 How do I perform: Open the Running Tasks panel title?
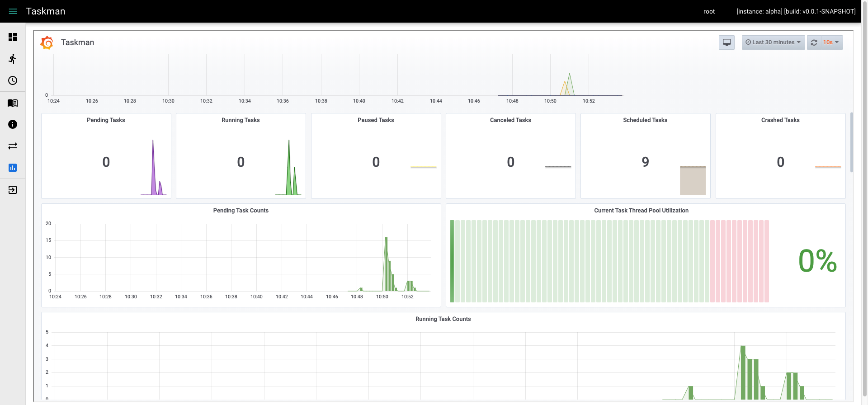[241, 120]
